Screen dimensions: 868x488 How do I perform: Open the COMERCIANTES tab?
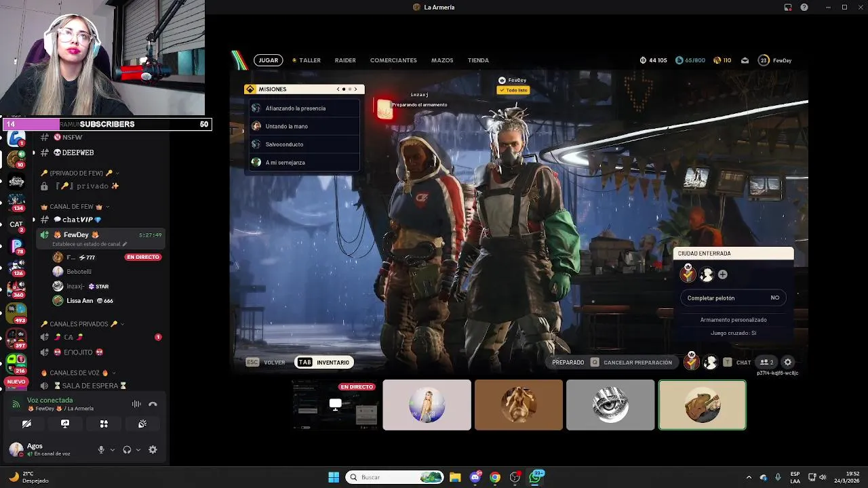tap(393, 60)
